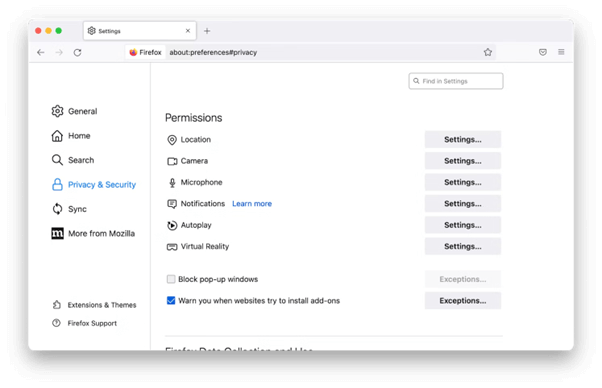Image resolution: width=602 pixels, height=388 pixels.
Task: Open the Pocket save icon
Action: tap(542, 52)
